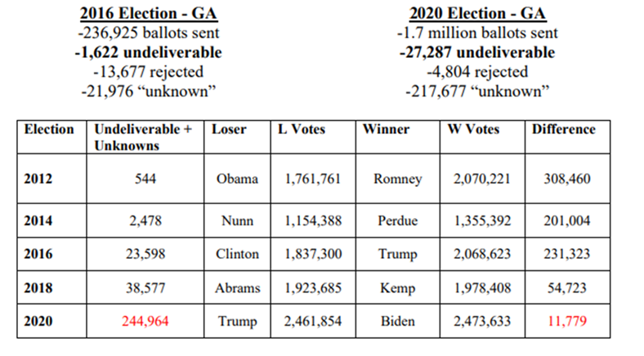Screen dimensions: 644x356
Task: Click the "Abrams" loser cell
Action: 237,287
